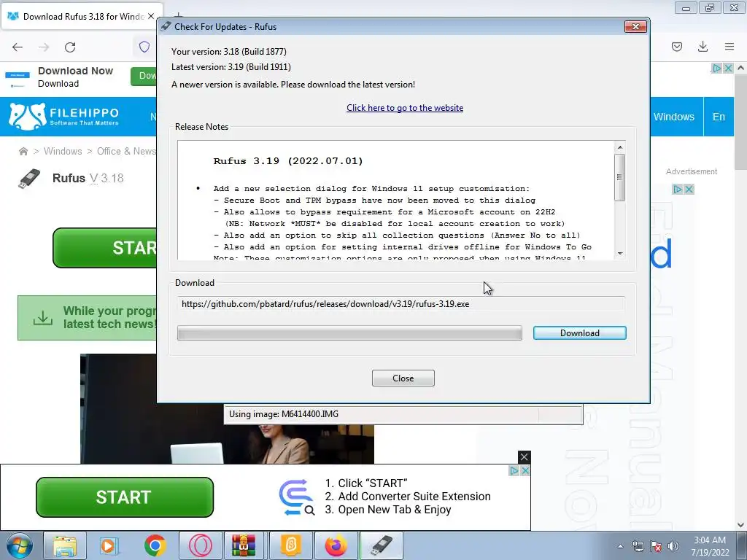
Task: Go back in the Firefox browser
Action: [x=18, y=47]
